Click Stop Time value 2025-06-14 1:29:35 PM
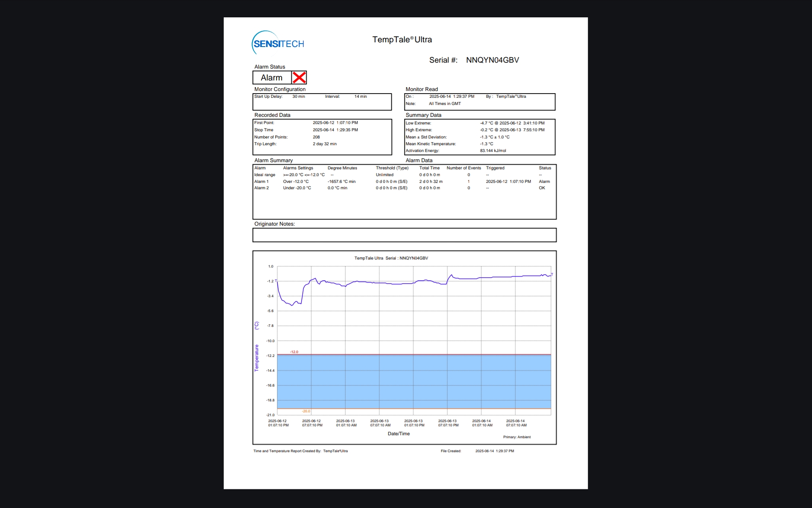The width and height of the screenshot is (812, 508). coord(335,130)
